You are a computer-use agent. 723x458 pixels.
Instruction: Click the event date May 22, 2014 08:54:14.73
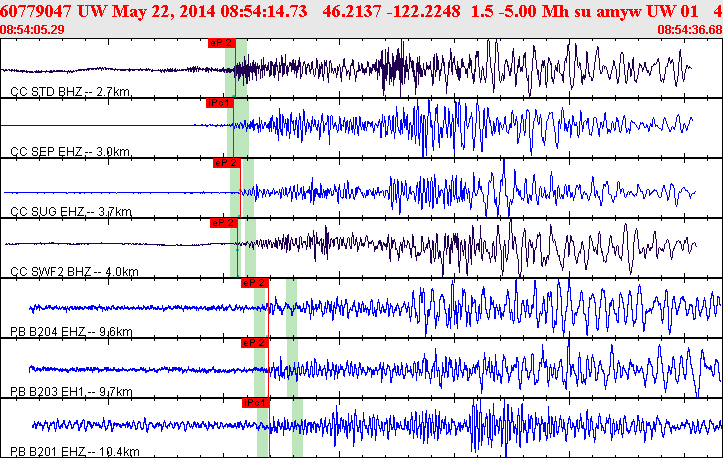tap(209, 11)
